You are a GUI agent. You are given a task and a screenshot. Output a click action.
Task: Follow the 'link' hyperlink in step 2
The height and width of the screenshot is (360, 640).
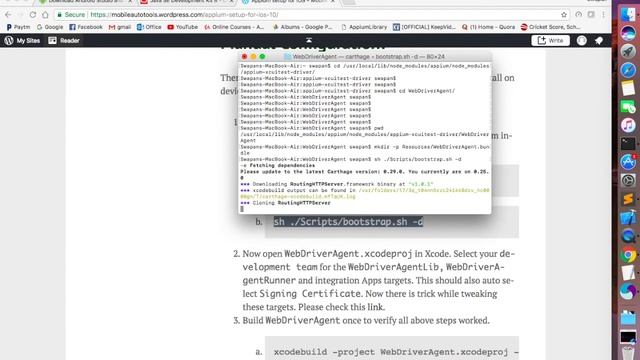[x=375, y=307]
